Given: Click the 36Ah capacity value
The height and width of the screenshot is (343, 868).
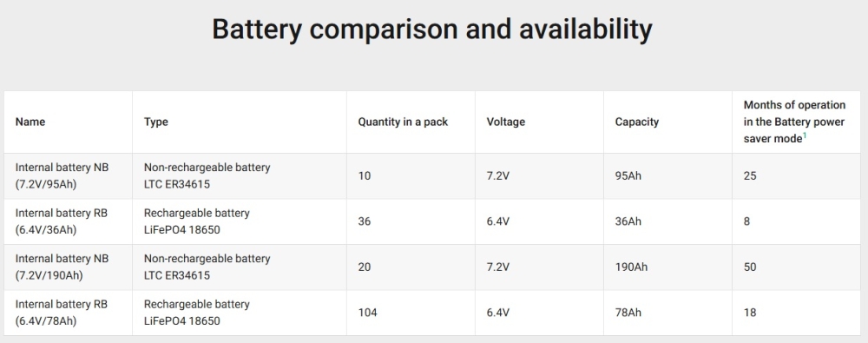Looking at the screenshot, I should click(x=628, y=221).
